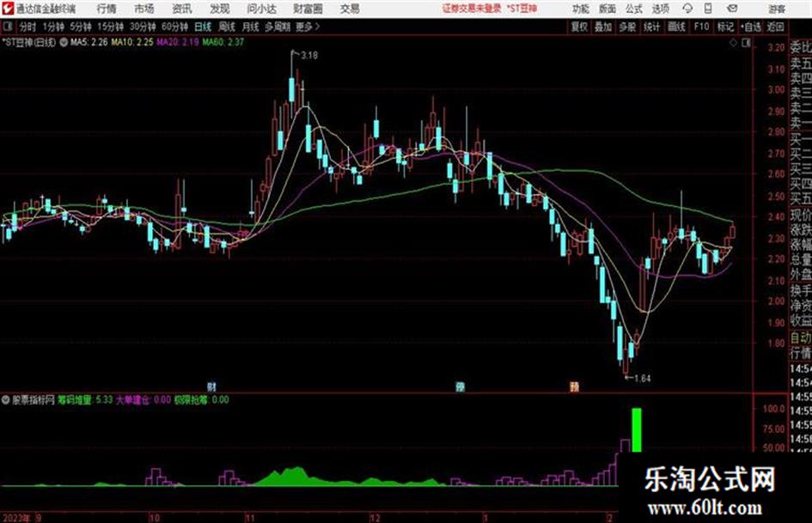Click the blue 财 marker on chart bottom
Image resolution: width=812 pixels, height=523 pixels.
(211, 386)
